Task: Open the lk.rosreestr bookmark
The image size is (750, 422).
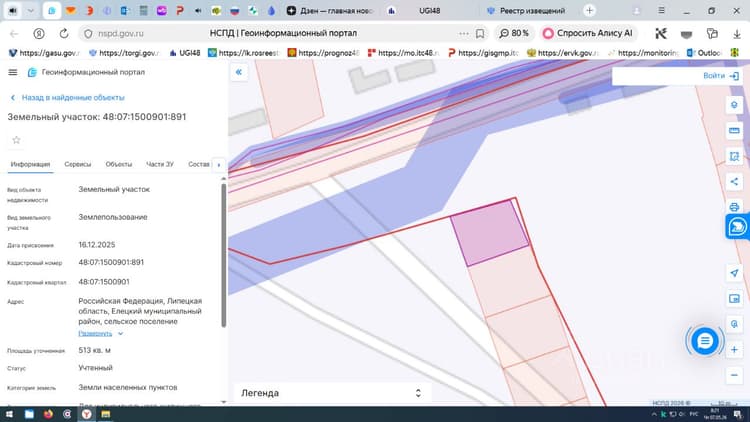Action: pyautogui.click(x=243, y=53)
